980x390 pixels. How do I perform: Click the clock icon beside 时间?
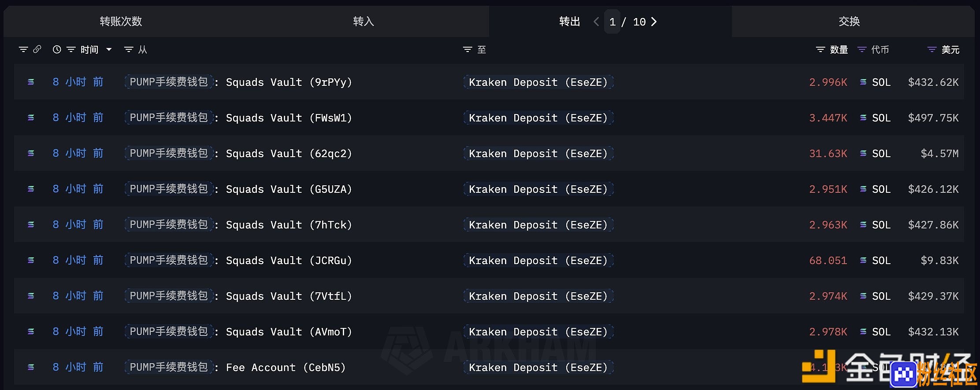click(x=57, y=49)
